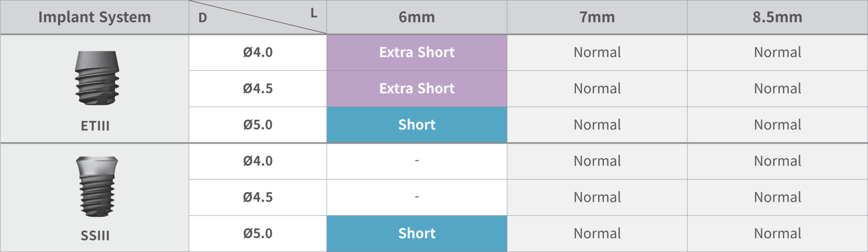The width and height of the screenshot is (868, 252).
Task: Click the Normal cell for ETIII Ø4.0 at 7mm
Action: (597, 53)
